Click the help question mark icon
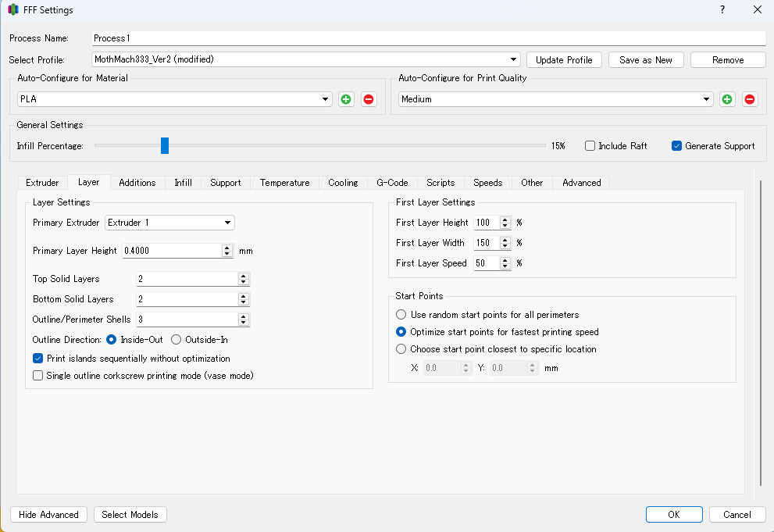 (722, 9)
